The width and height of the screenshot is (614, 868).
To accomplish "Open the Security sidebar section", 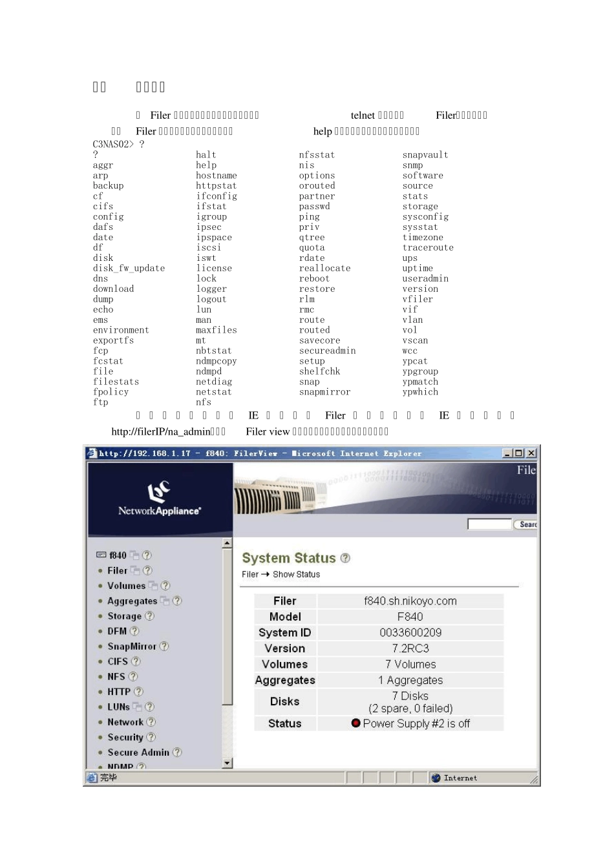I will point(125,737).
